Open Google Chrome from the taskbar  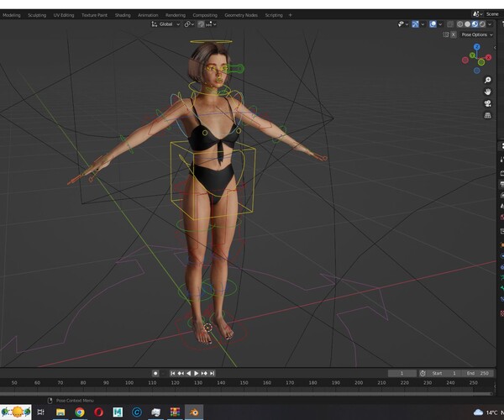(x=80, y=412)
